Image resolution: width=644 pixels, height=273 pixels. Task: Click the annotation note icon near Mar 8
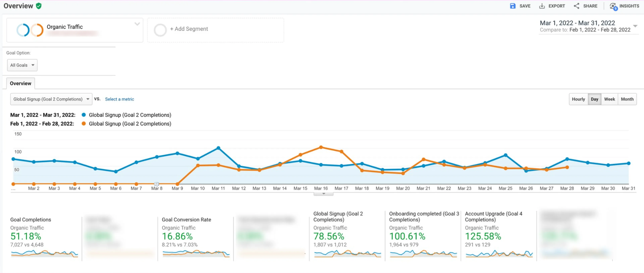coord(156,184)
